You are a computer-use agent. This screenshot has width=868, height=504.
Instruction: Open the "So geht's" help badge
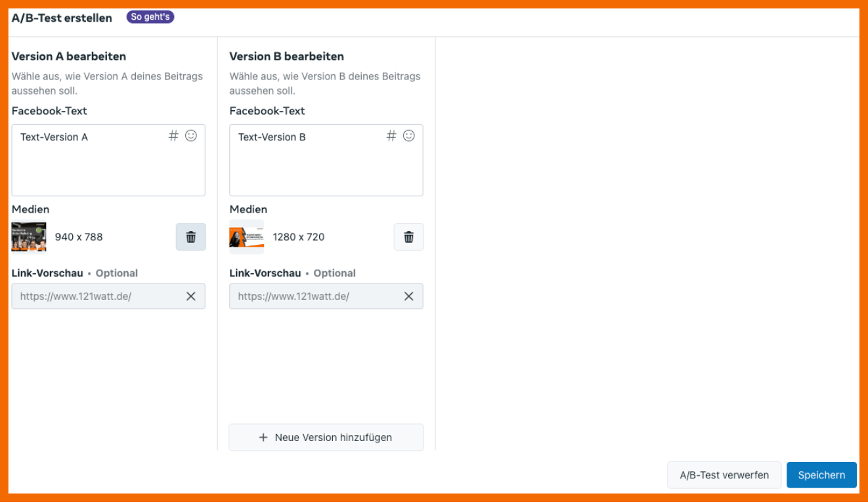[x=150, y=17]
